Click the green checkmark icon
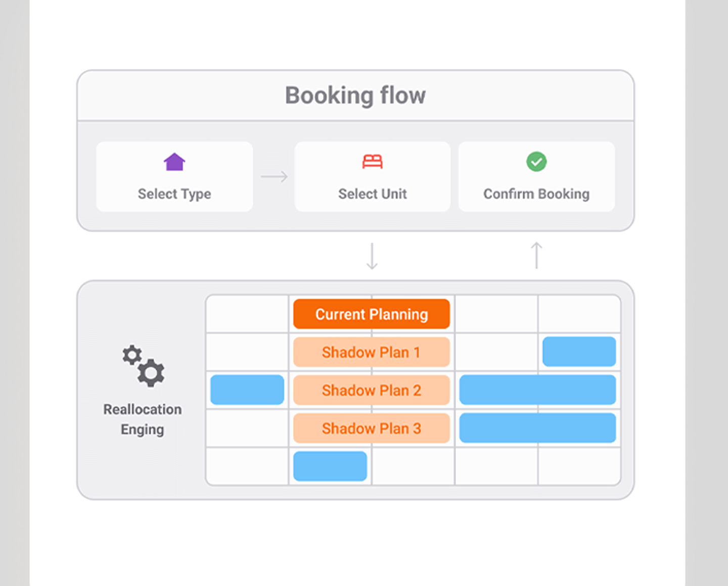This screenshot has width=728, height=586. point(536,162)
